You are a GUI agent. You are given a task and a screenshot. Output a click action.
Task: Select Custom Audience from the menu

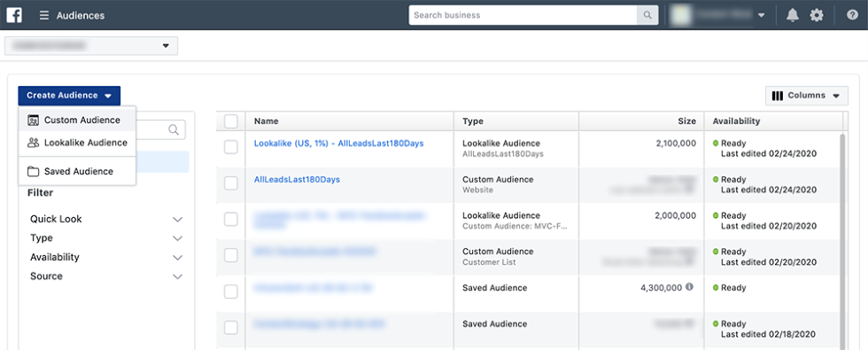pos(77,121)
